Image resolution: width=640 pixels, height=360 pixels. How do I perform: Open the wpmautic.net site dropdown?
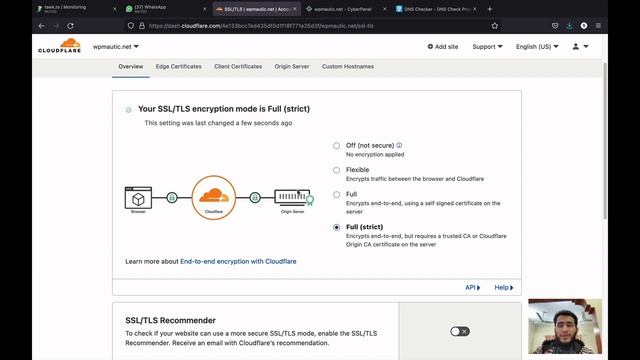click(x=116, y=47)
